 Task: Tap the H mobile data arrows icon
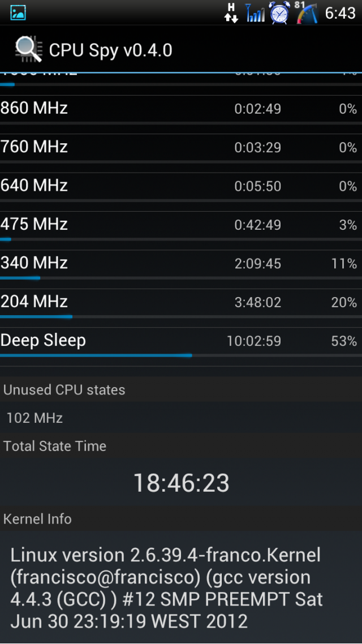[231, 12]
